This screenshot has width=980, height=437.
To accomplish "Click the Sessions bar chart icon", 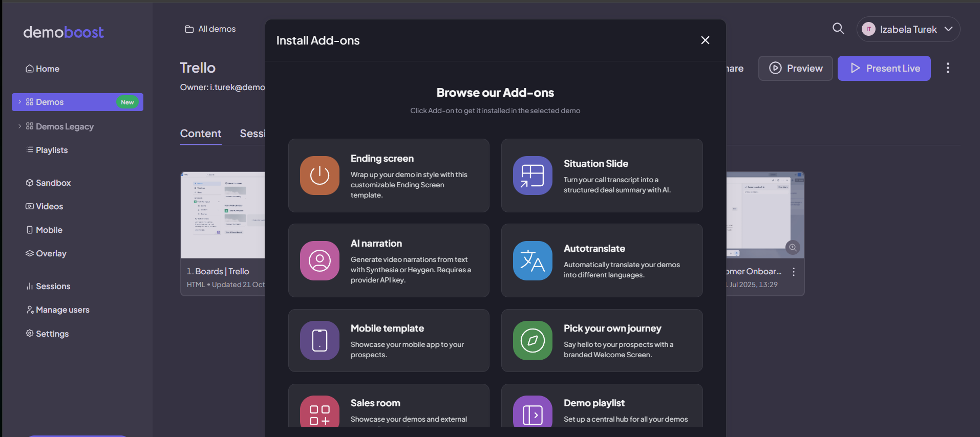I will [30, 286].
